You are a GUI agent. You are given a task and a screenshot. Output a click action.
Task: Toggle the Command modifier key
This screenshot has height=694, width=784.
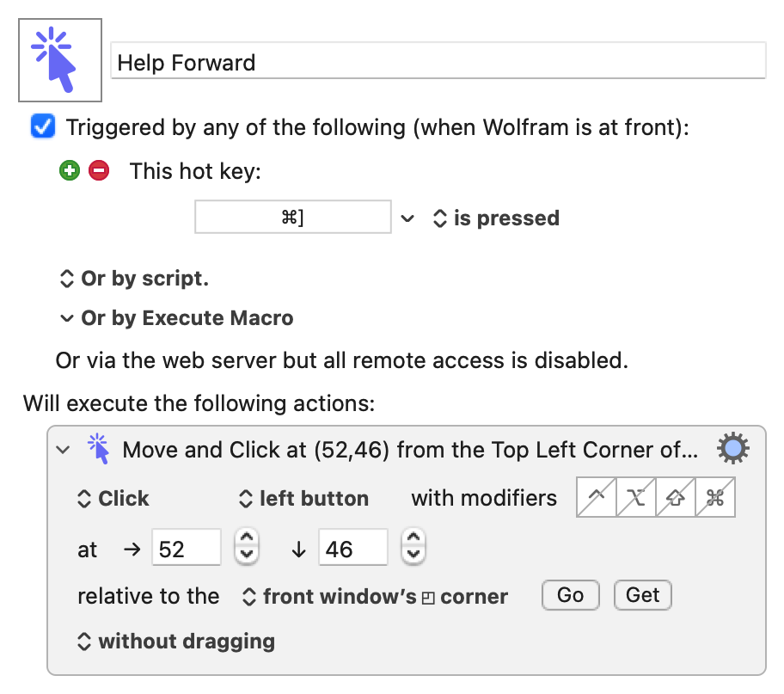tap(715, 498)
